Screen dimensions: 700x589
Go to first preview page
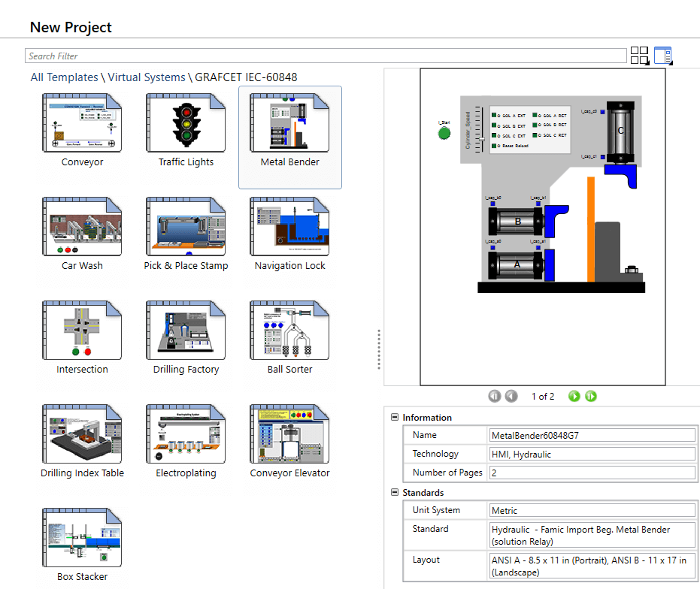494,396
